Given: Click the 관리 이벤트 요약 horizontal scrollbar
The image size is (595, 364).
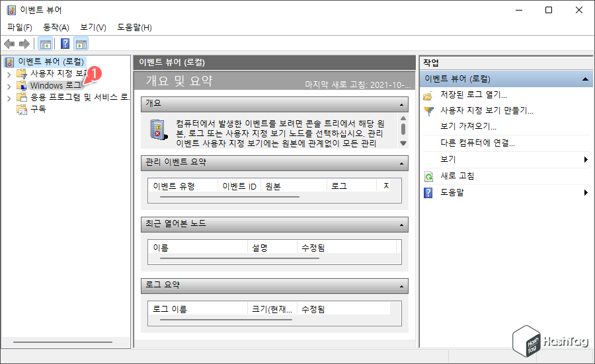Looking at the screenshot, I should [x=229, y=197].
